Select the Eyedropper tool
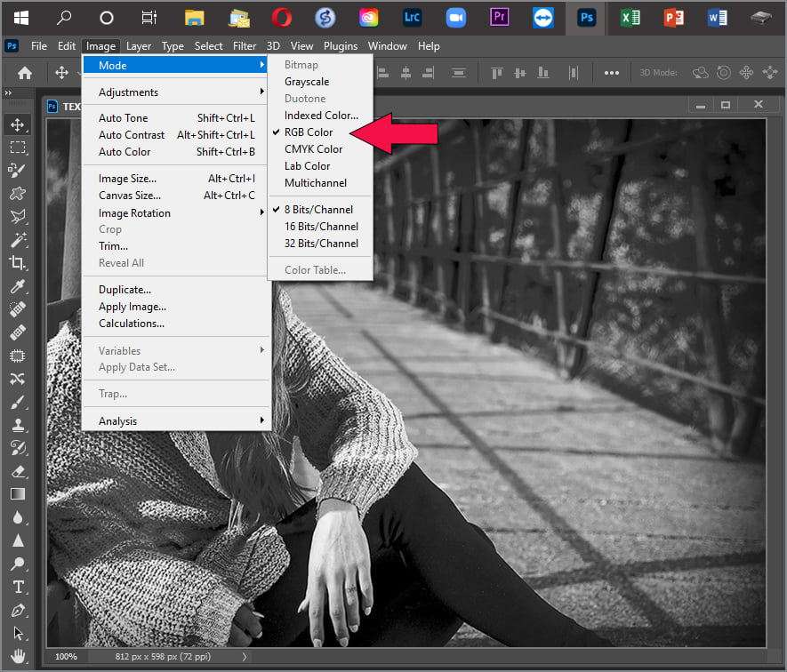The width and height of the screenshot is (787, 672). click(x=18, y=286)
